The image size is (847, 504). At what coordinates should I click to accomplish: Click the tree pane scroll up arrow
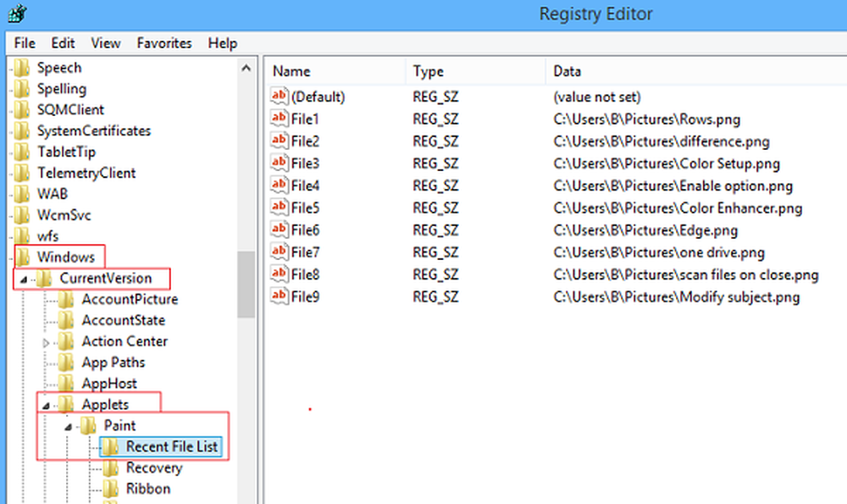(x=246, y=68)
